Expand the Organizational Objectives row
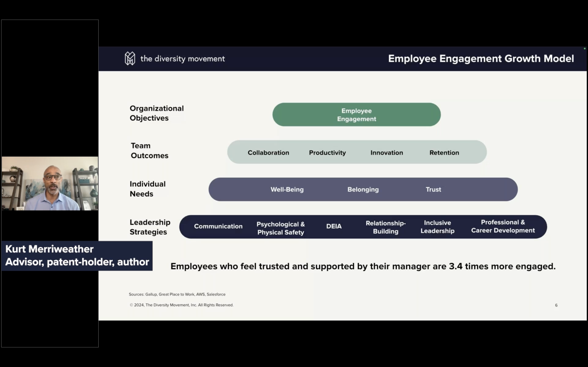588x367 pixels. pos(157,113)
